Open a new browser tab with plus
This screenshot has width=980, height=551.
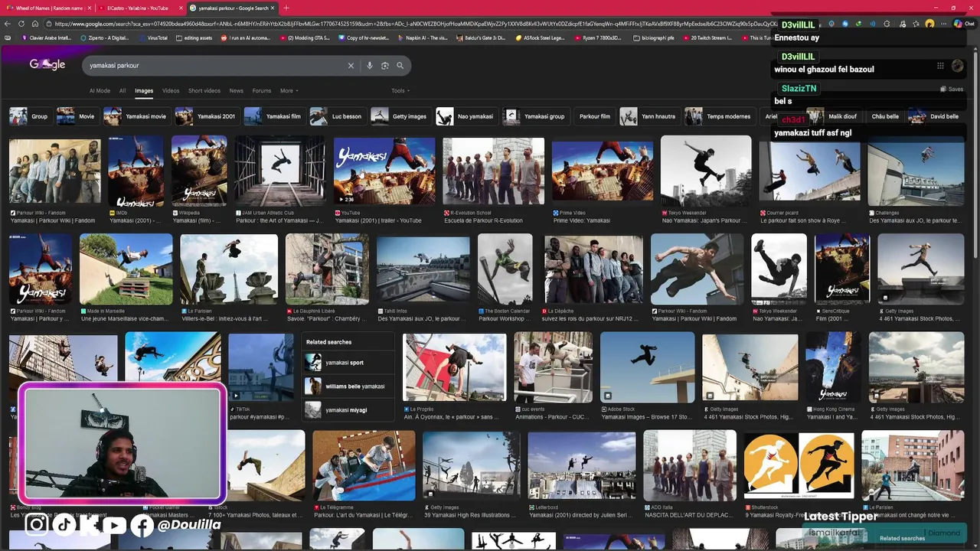[286, 8]
